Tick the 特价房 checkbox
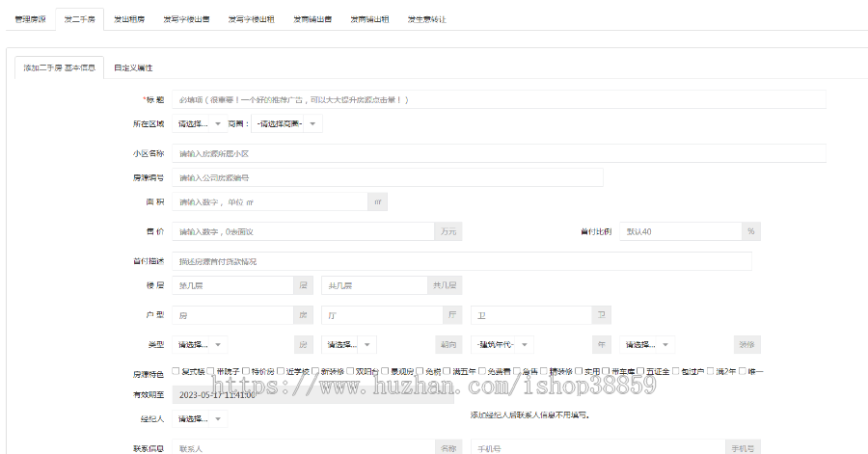The image size is (868, 454). tap(246, 371)
